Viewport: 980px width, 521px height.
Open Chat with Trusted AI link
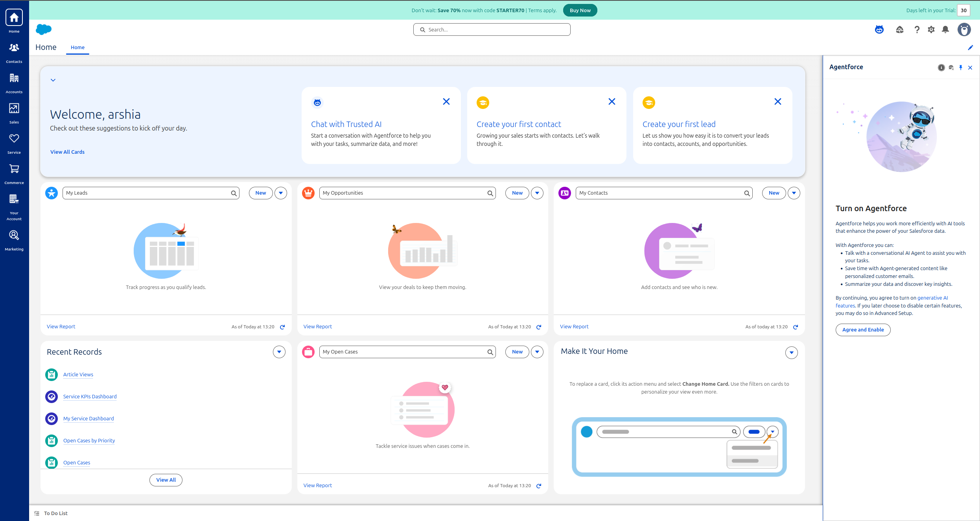tap(346, 124)
